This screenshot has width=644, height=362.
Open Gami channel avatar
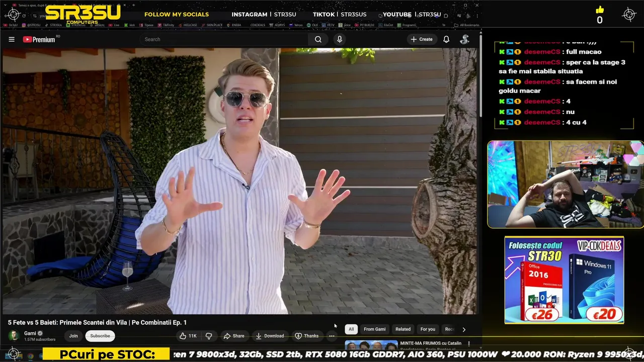[x=14, y=335]
